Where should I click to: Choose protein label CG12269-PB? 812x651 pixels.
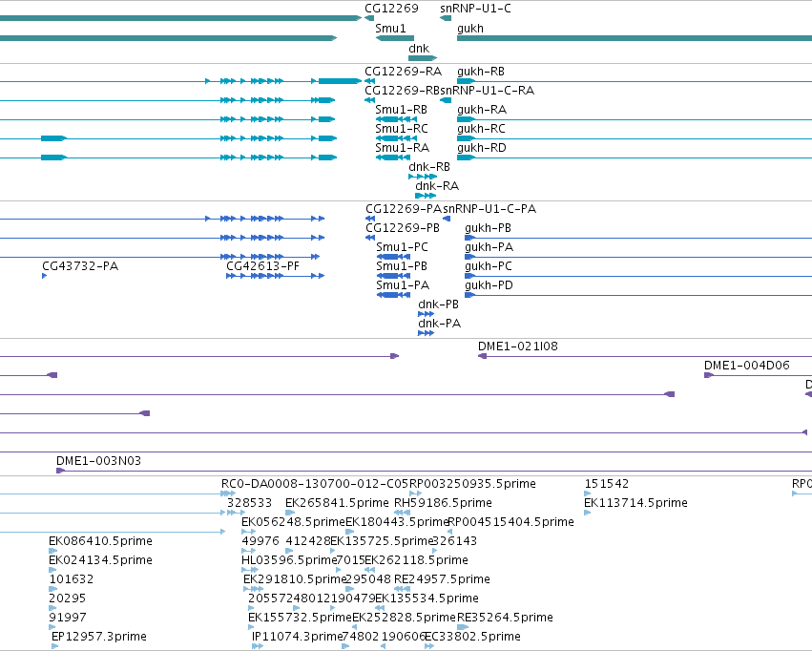pos(403,228)
